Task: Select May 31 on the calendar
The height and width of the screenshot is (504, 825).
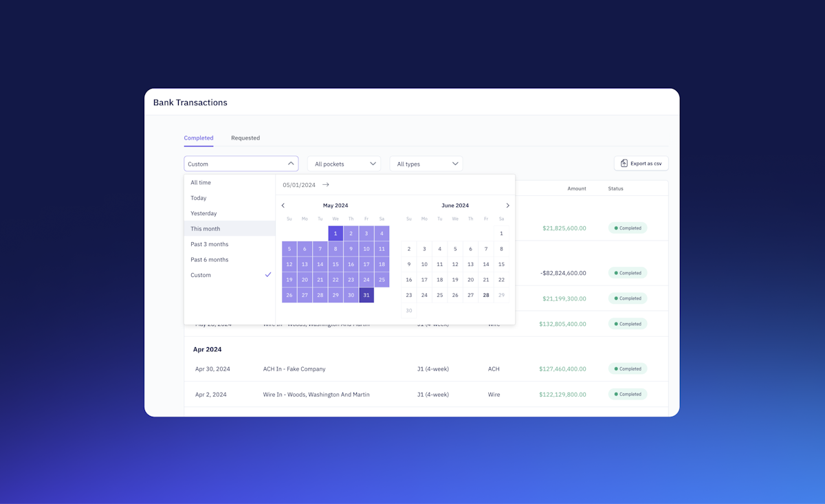Action: [x=366, y=294]
